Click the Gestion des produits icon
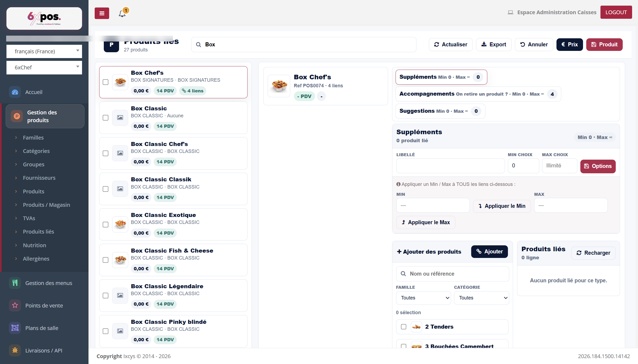638x364 pixels. coord(17,116)
